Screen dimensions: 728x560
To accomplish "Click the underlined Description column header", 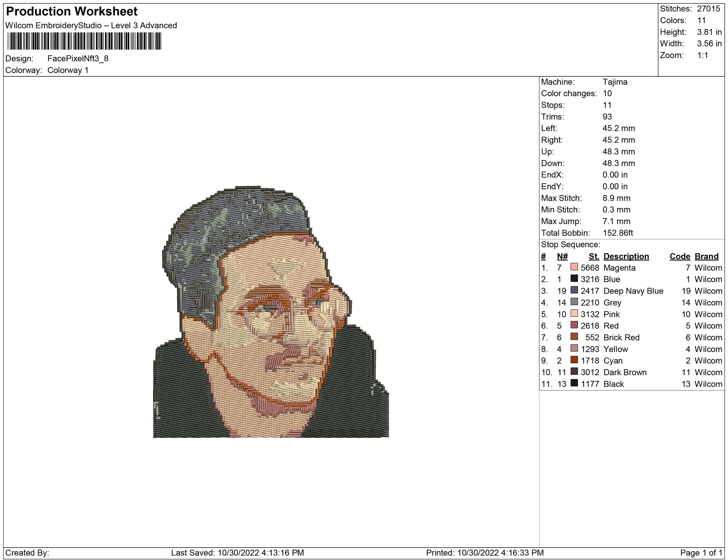I will [626, 256].
